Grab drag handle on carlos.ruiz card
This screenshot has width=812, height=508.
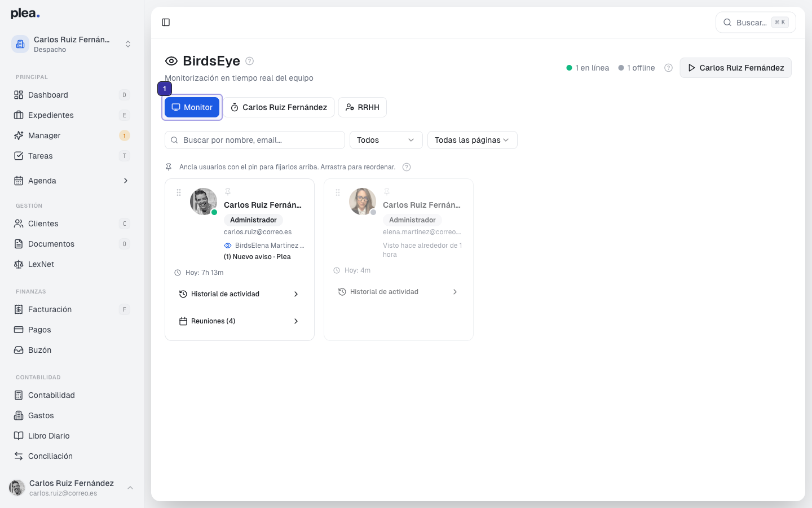click(x=179, y=192)
